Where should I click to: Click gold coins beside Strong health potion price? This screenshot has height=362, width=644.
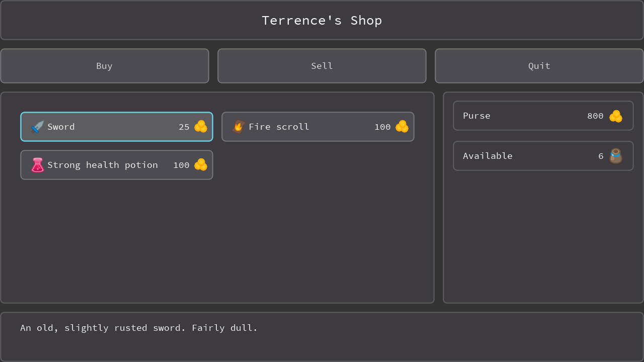point(201,165)
